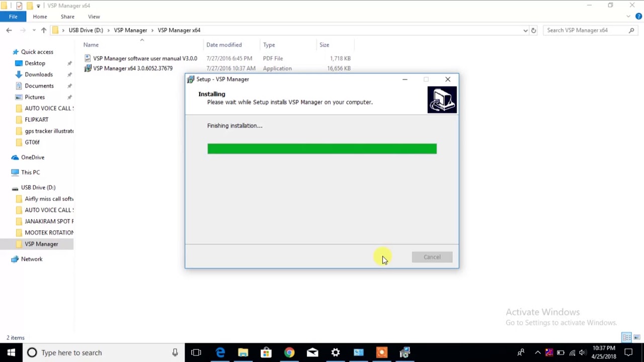The height and width of the screenshot is (362, 644).
Task: Go to the Downloads folder
Action: 39,74
